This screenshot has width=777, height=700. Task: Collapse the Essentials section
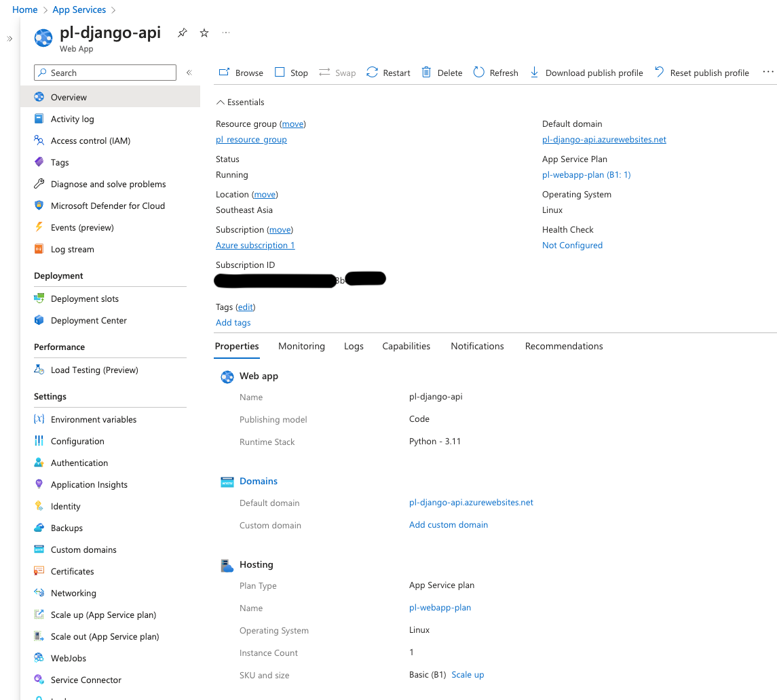pyautogui.click(x=240, y=102)
